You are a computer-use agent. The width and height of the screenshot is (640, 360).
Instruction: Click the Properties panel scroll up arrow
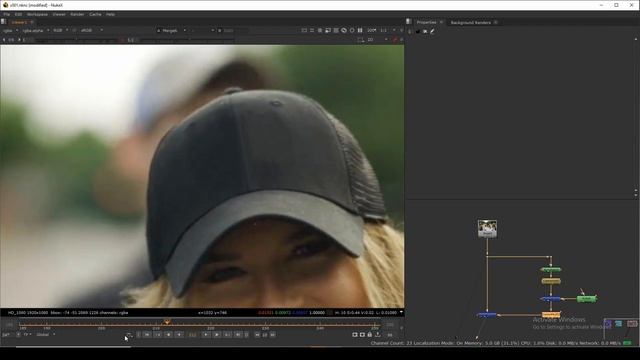(x=636, y=39)
